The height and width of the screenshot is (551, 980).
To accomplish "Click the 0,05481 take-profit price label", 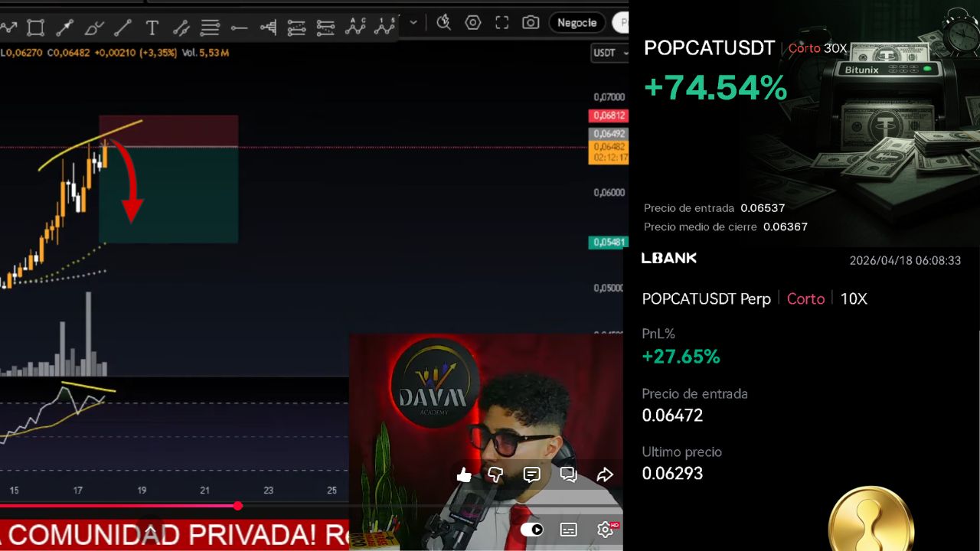I will (x=608, y=243).
